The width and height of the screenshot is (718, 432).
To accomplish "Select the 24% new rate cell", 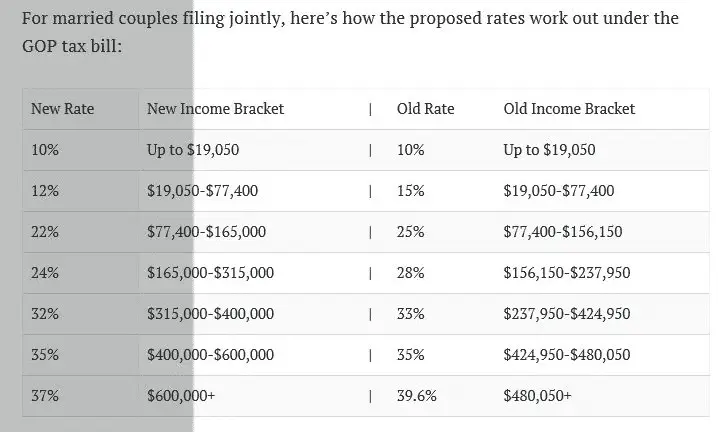I will pos(45,273).
